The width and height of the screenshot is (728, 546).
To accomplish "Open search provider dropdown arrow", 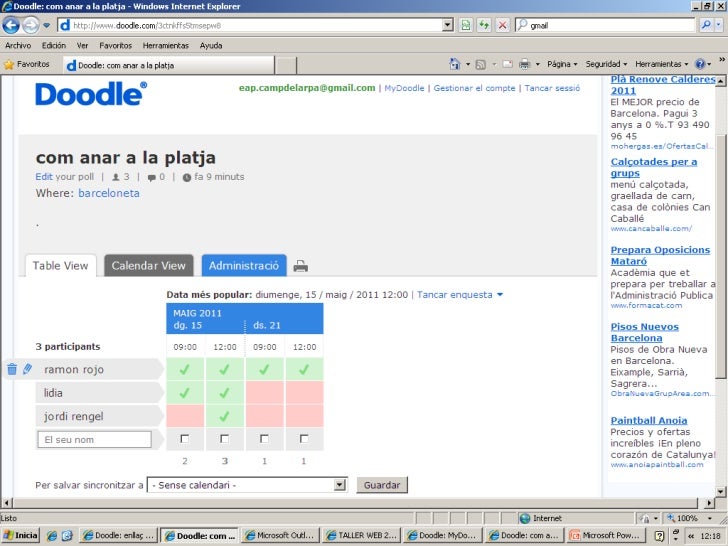I will 719,25.
